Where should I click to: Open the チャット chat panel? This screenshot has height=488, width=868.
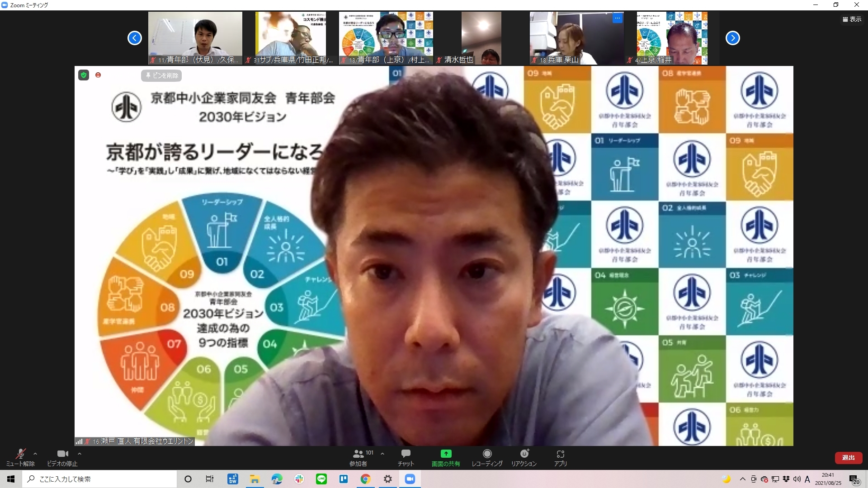406,457
